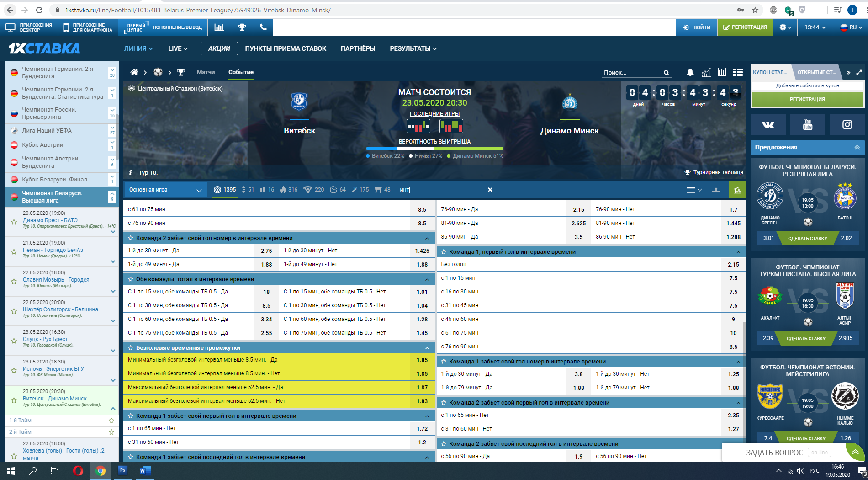
Task: Favorite the Витебск - Динамо Минск match star
Action: pyautogui.click(x=14, y=400)
